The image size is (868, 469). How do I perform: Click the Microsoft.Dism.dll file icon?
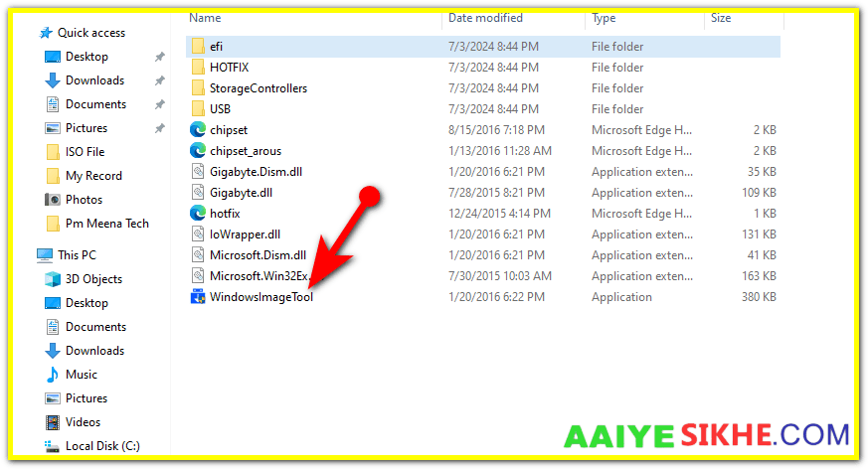click(x=198, y=255)
